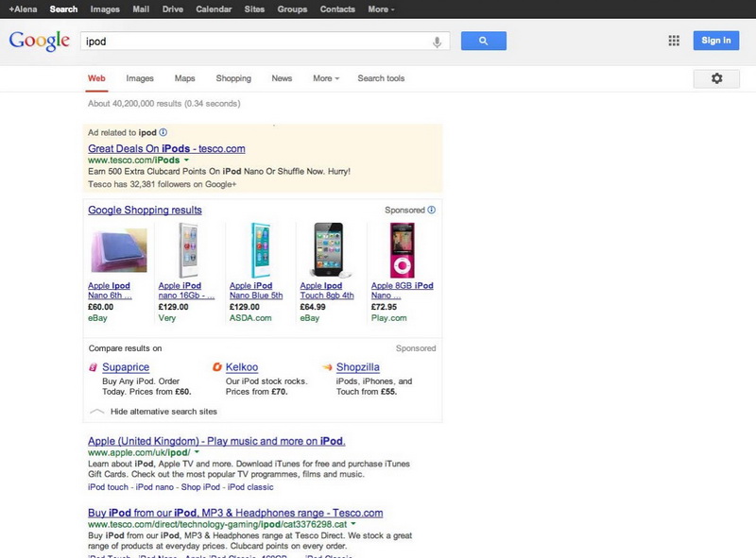Screen dimensions: 756x558
Task: Click the silver iPod nano 16Gb thumbnail
Action: [188, 250]
